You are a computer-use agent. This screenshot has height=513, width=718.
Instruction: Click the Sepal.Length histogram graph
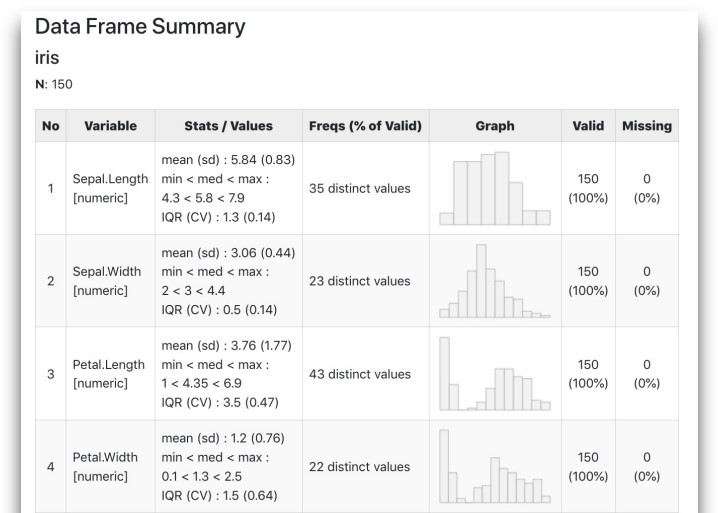(x=495, y=188)
